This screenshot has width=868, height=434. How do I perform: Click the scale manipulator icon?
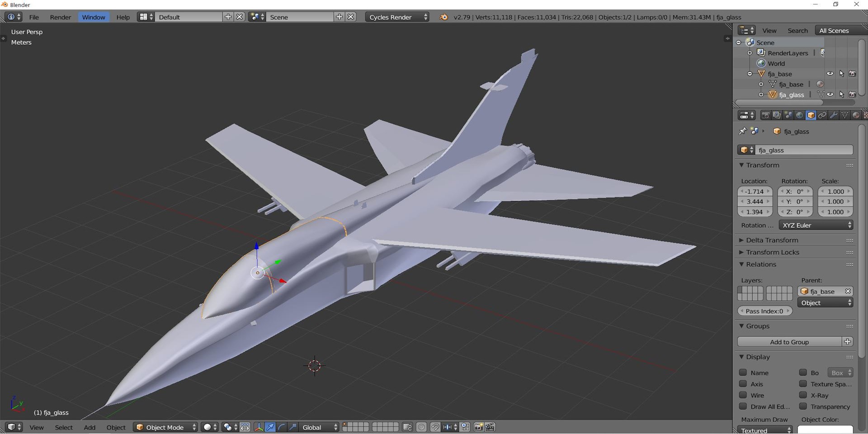pyautogui.click(x=293, y=427)
